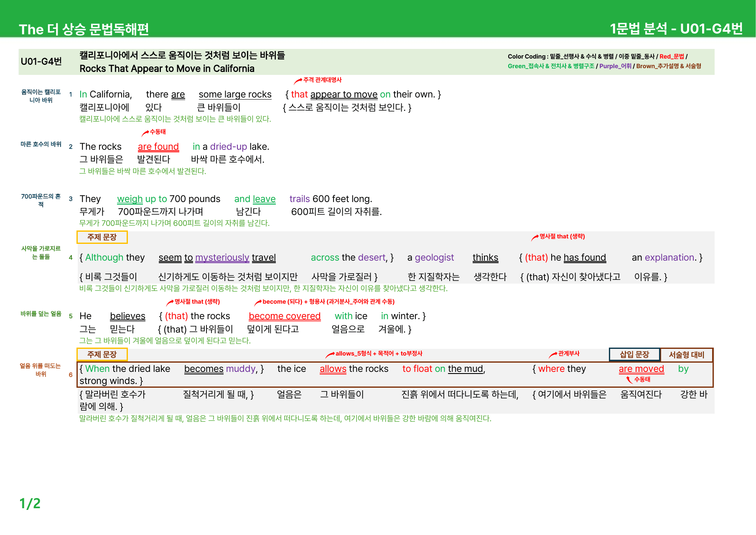
Task: Click the '서술형 대비' box
Action: (687, 355)
